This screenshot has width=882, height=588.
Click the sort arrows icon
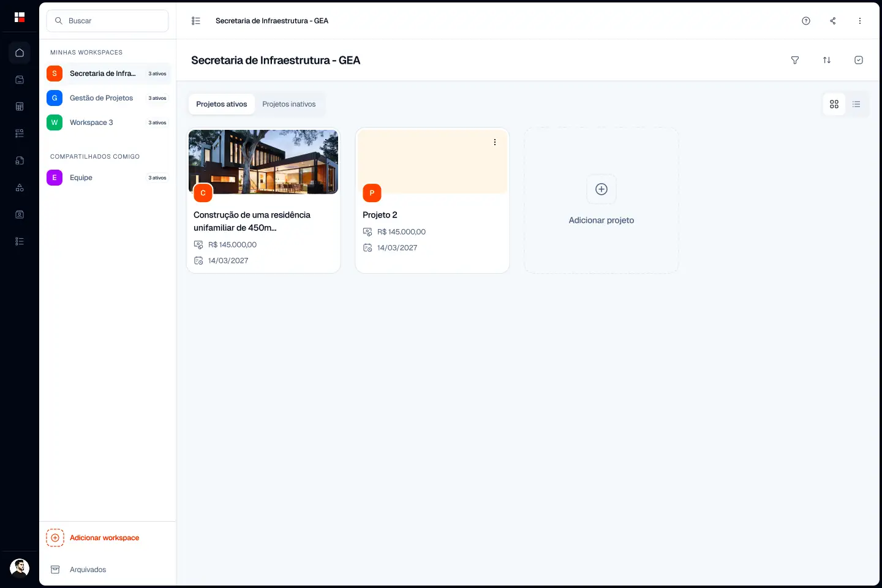click(827, 60)
